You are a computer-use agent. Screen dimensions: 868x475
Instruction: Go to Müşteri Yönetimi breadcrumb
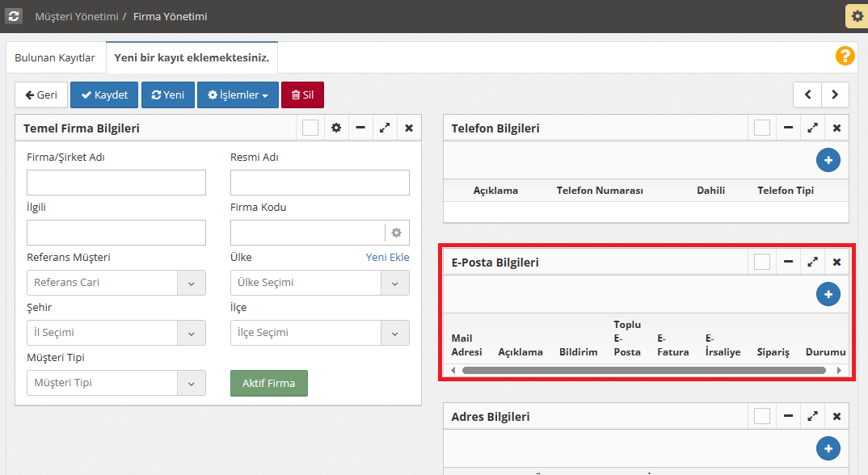coord(76,16)
